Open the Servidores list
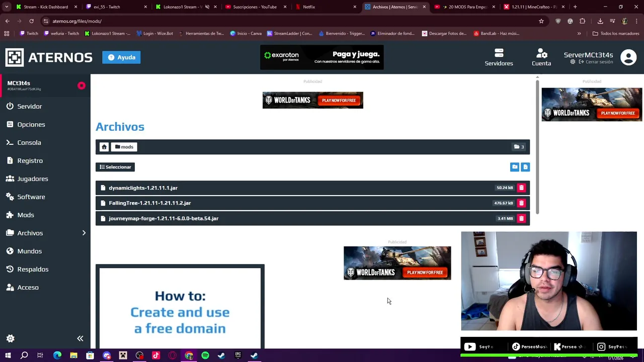Viewport: 644px width, 362px height. coord(499,57)
